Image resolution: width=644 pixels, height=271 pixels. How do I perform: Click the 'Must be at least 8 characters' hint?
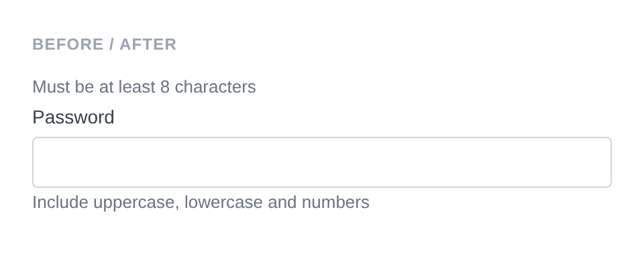point(144,87)
